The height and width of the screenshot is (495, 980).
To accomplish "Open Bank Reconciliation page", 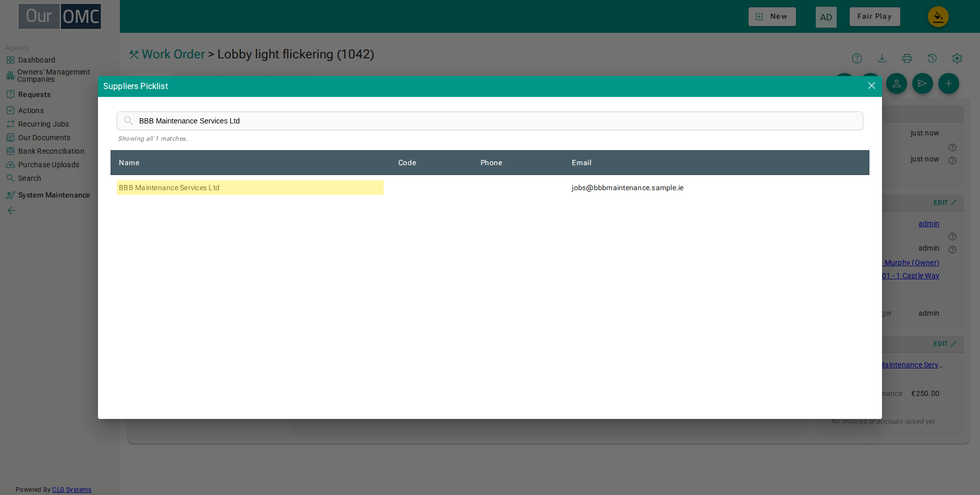I will tap(51, 151).
